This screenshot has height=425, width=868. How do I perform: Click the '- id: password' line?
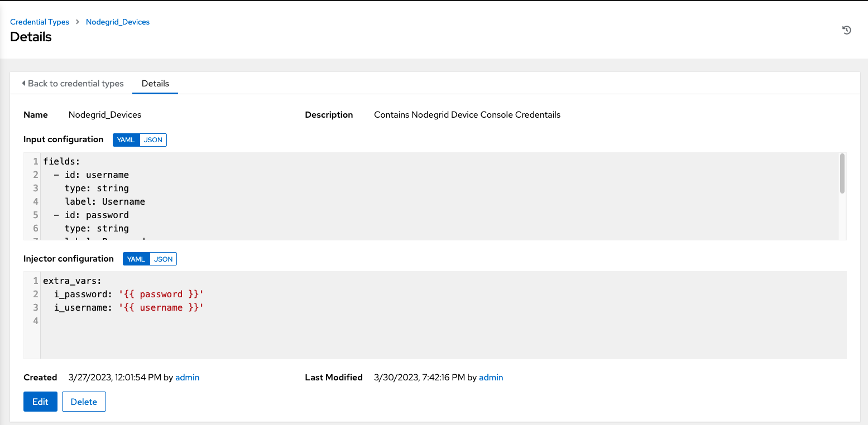pyautogui.click(x=91, y=215)
